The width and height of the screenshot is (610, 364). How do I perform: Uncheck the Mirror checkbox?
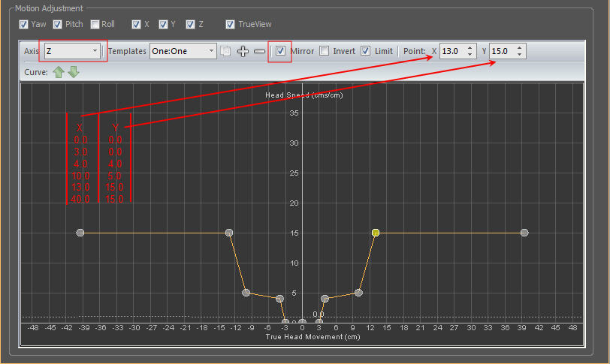pyautogui.click(x=280, y=51)
